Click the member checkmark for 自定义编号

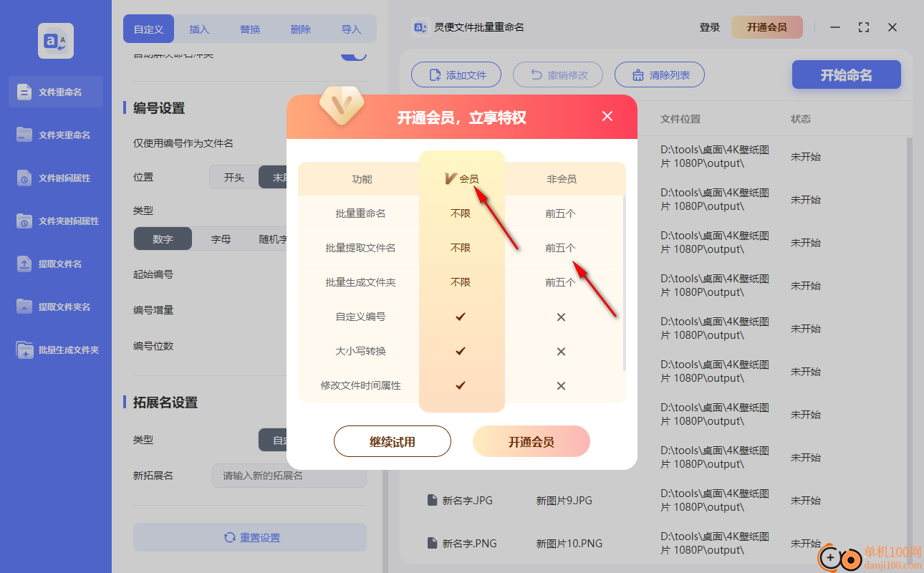coord(461,316)
